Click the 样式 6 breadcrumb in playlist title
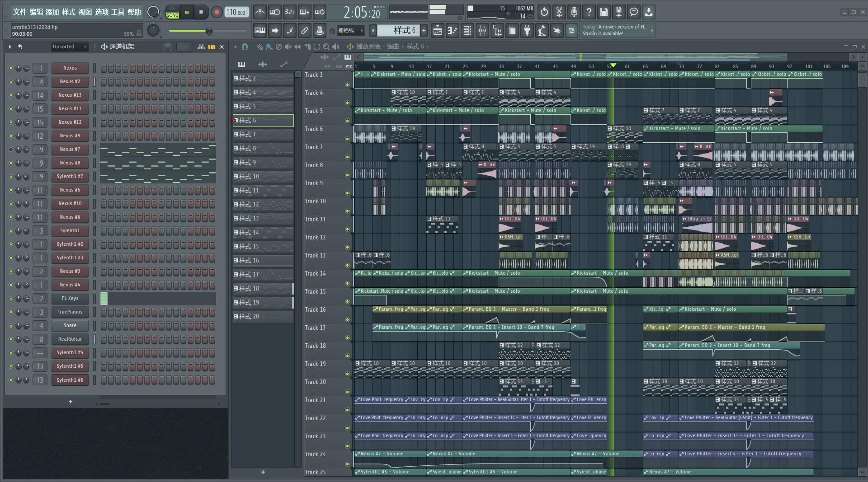The image size is (868, 482). pos(415,47)
